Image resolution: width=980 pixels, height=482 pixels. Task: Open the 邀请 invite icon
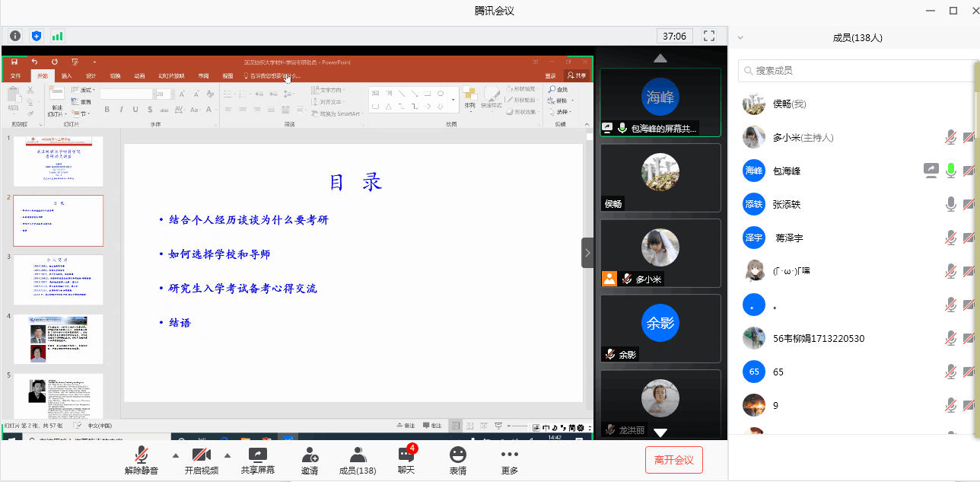pos(310,455)
